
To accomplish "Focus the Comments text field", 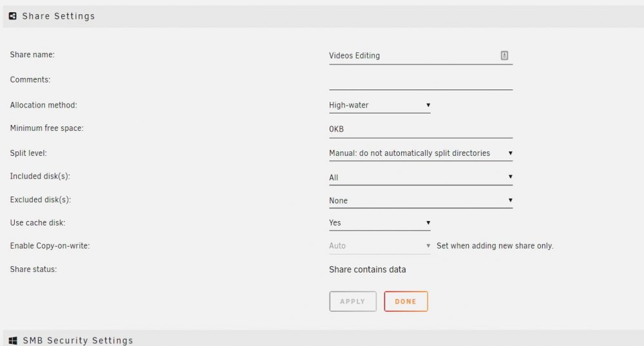I will click(x=421, y=81).
